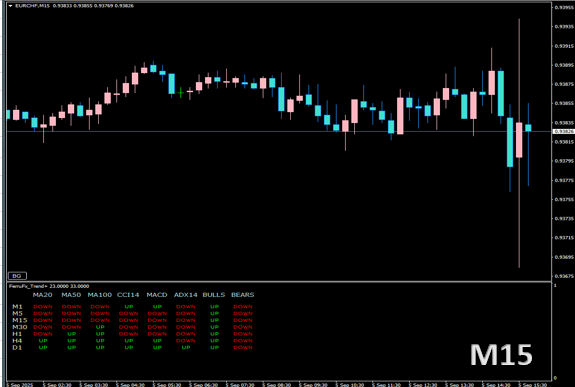Click the 5 Sep 05:30 time label
The height and width of the screenshot is (387, 575).
167,385
